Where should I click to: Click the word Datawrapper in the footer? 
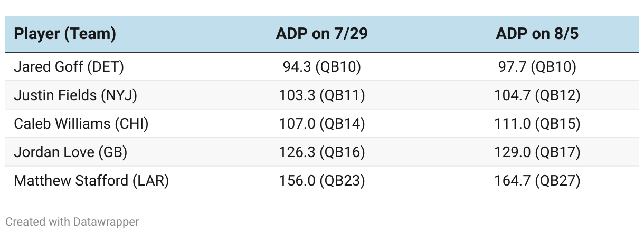coord(108,222)
